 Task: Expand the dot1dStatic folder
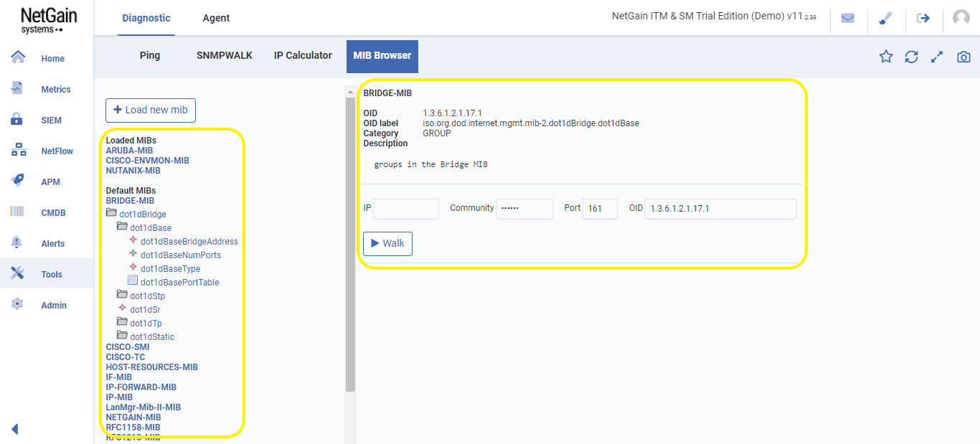point(122,336)
